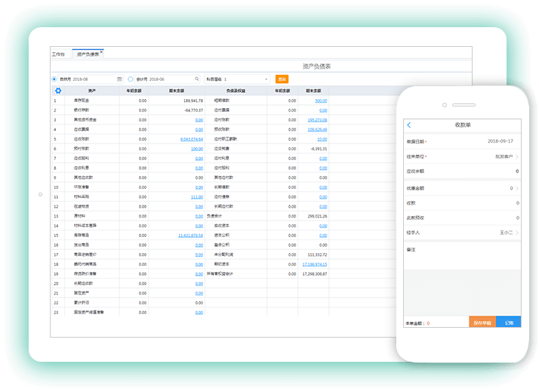Click the search icon in 会计月 field
Screen dimensions: 539x392
pos(197,79)
